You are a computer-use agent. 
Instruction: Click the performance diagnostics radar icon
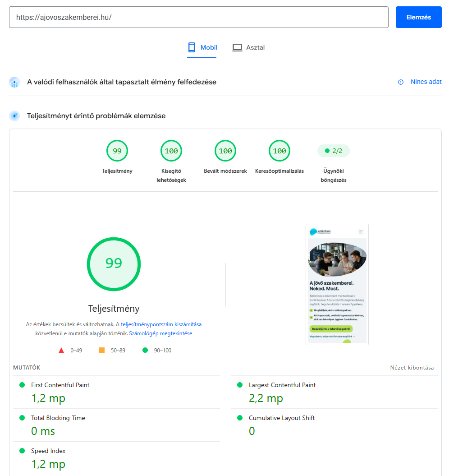(x=14, y=116)
